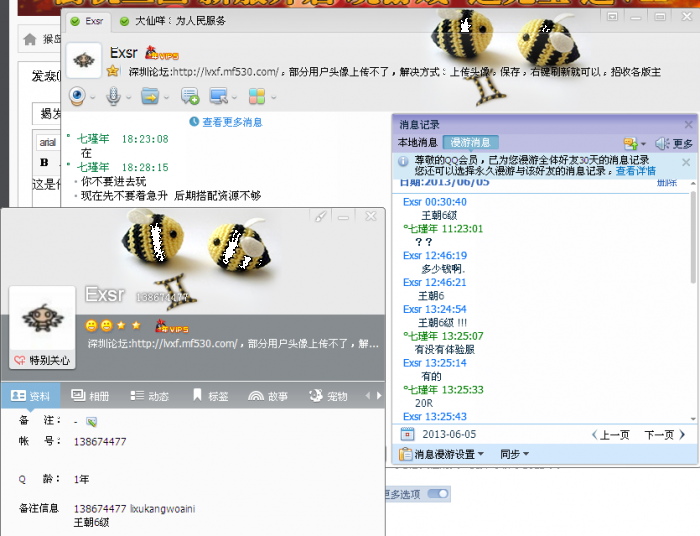This screenshot has height=536, width=700.
Task: Select the 本地消息 tab
Action: pyautogui.click(x=417, y=143)
